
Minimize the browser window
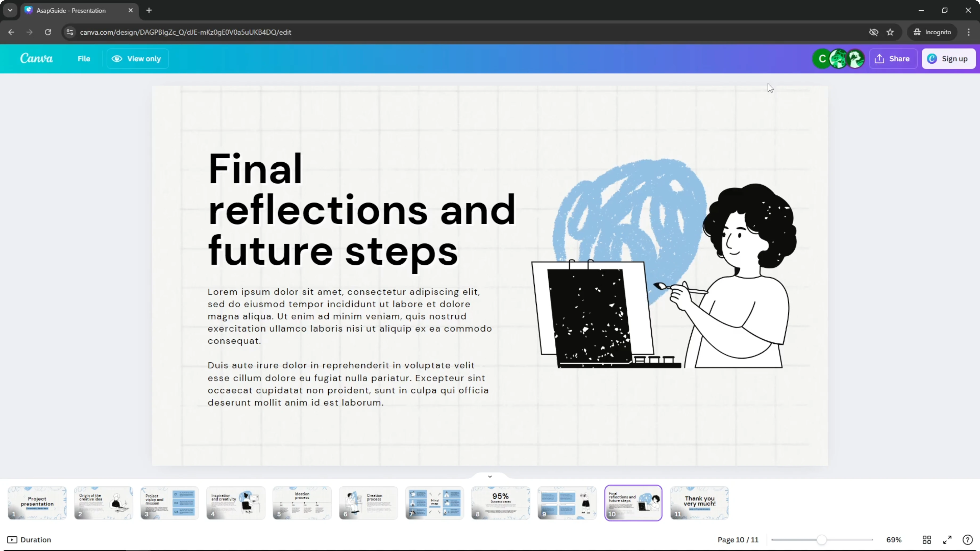pyautogui.click(x=921, y=10)
